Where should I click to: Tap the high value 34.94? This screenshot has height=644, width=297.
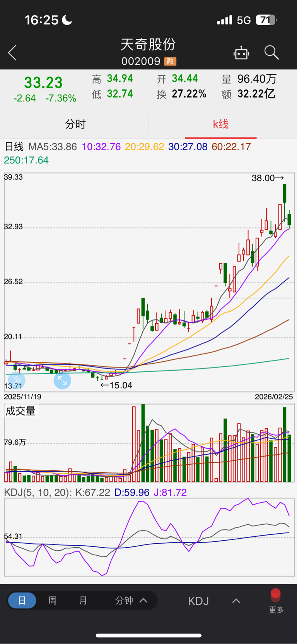tap(120, 79)
